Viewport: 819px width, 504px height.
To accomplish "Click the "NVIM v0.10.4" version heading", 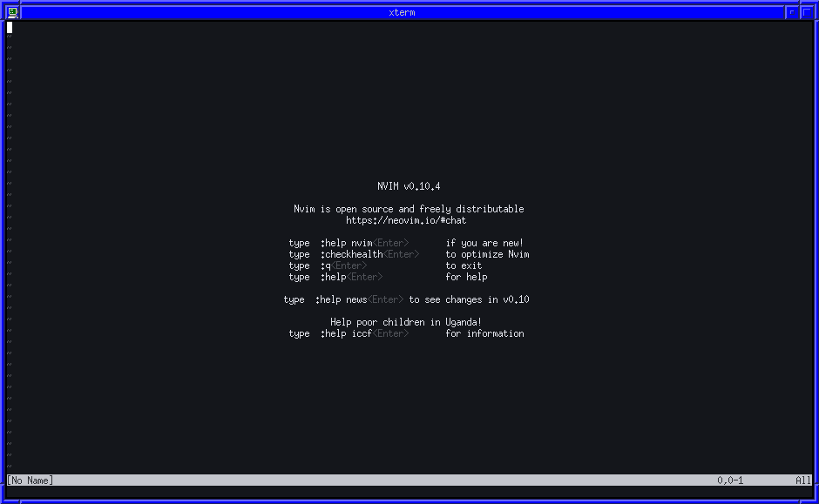I will click(409, 186).
